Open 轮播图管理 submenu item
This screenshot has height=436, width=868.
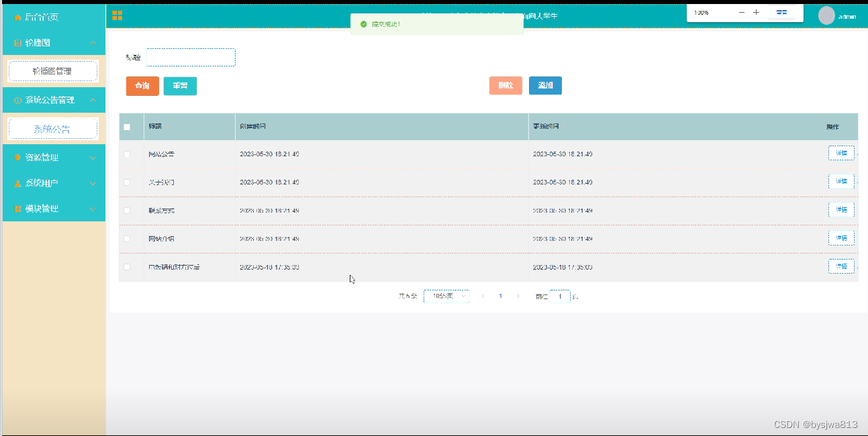tap(53, 71)
